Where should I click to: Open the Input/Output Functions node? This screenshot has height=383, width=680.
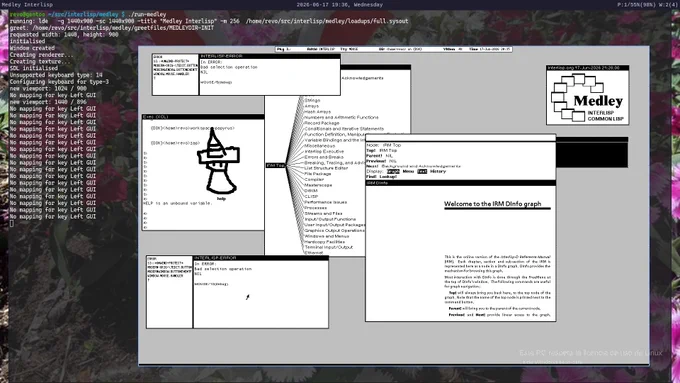330,219
